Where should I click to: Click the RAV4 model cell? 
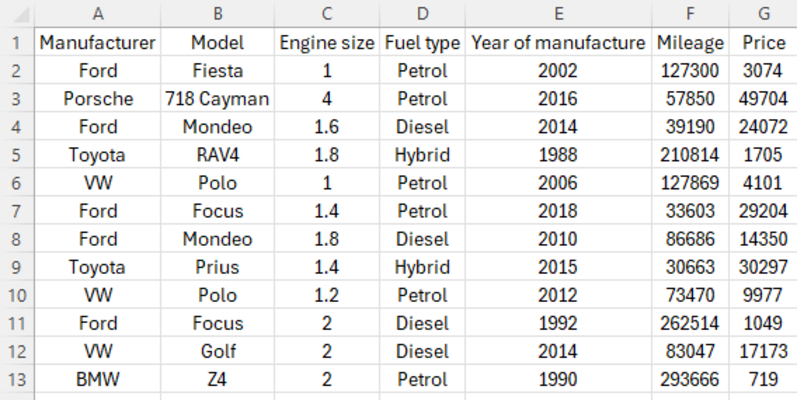(218, 155)
